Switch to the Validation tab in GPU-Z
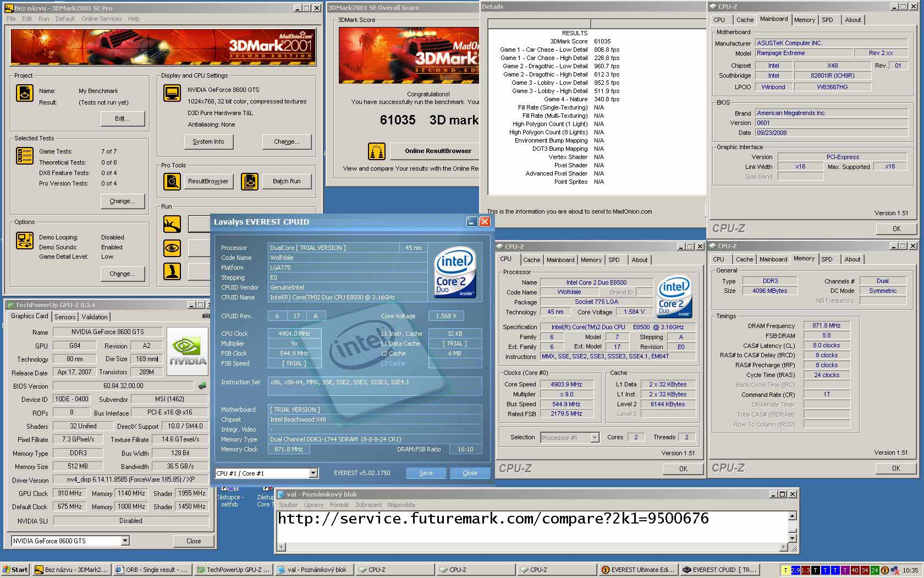 95,317
